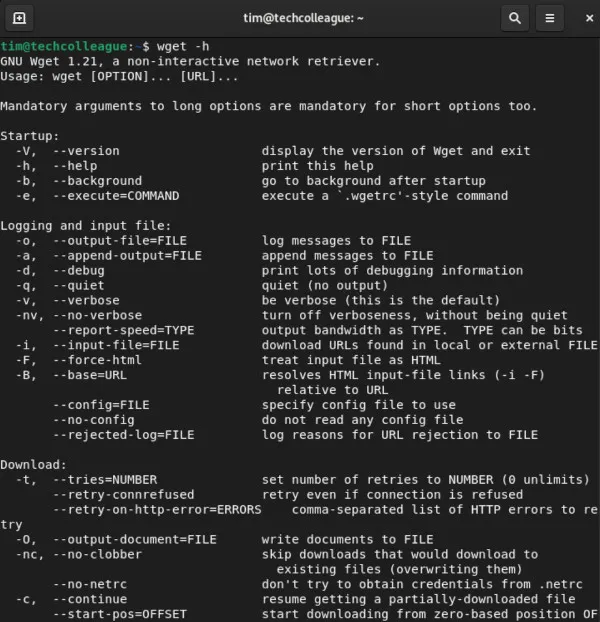This screenshot has width=600, height=622.
Task: Click the typed command wget -h
Action: [183, 46]
